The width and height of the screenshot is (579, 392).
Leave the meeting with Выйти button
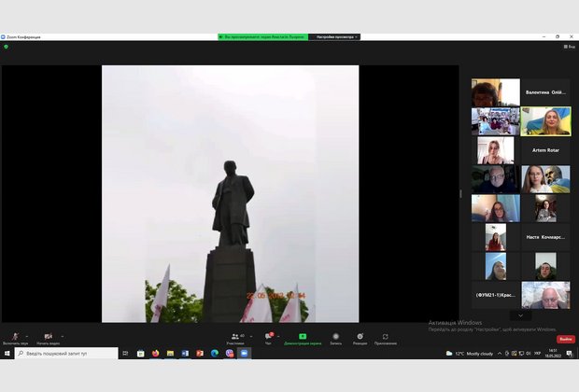coord(566,339)
